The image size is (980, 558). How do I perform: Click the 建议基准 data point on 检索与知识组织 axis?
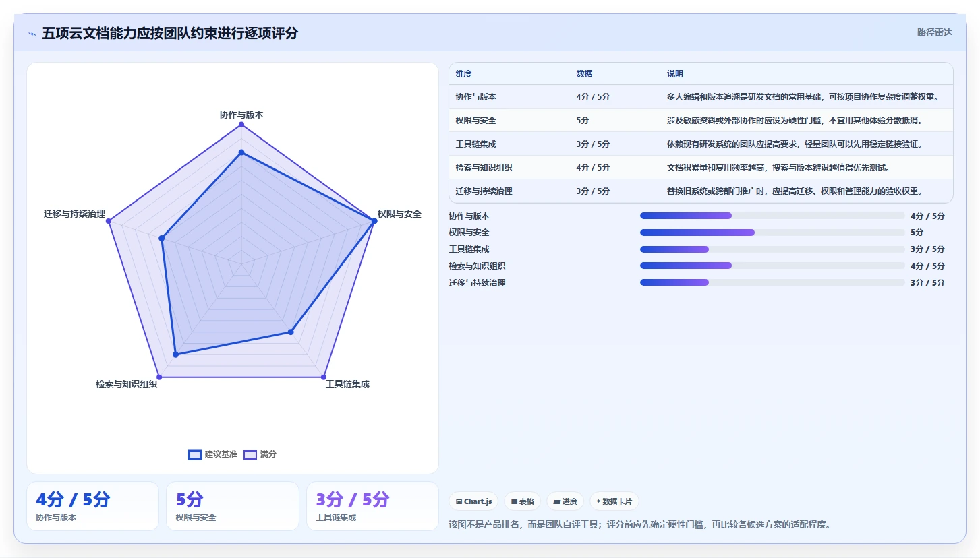pyautogui.click(x=175, y=354)
